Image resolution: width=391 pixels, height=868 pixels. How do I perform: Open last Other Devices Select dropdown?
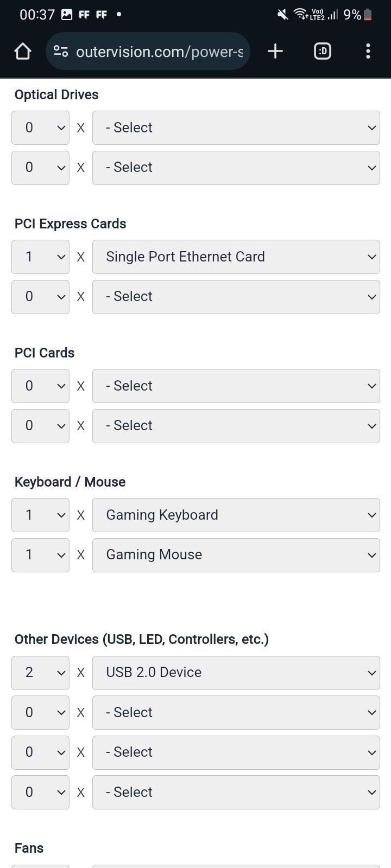pyautogui.click(x=236, y=792)
